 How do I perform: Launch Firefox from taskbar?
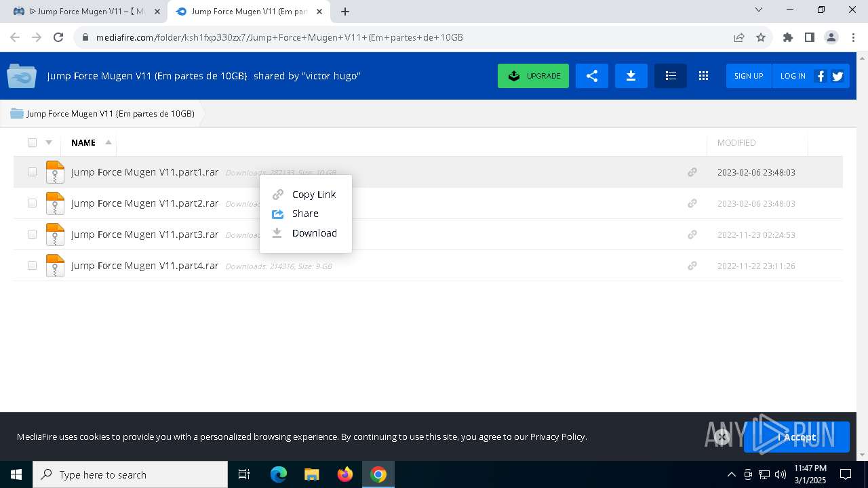(x=345, y=474)
